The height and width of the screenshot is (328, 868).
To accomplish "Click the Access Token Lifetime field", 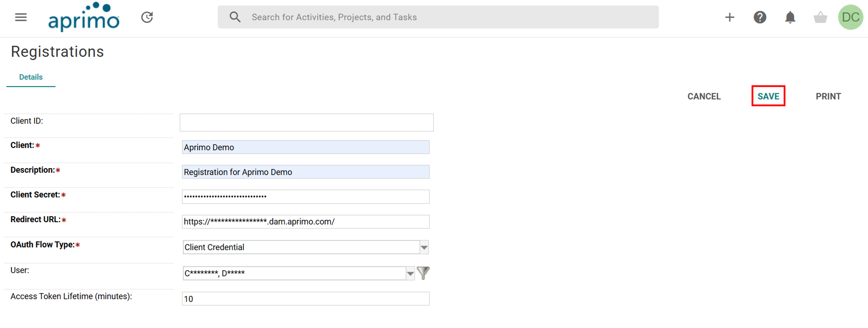I will [306, 299].
